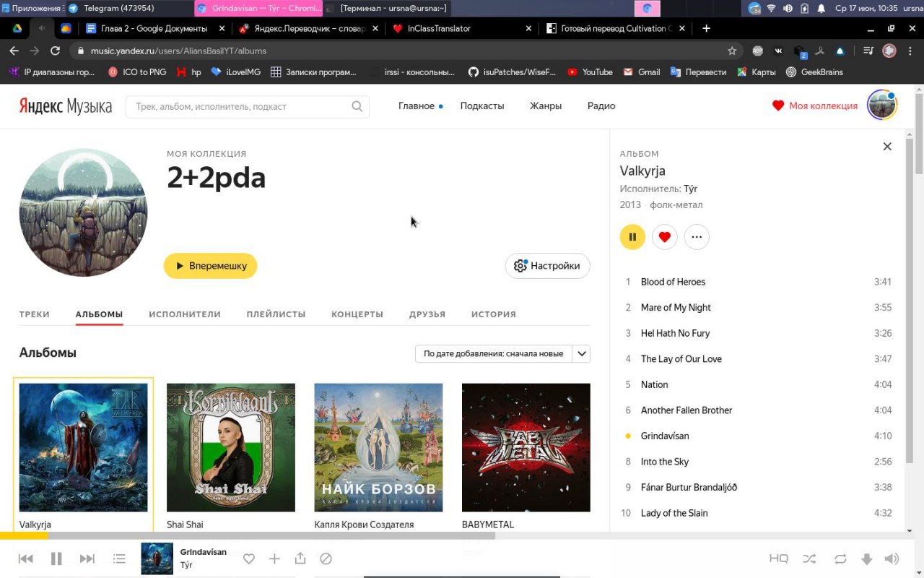Toggle like on Valkyrja album heart
This screenshot has height=578, width=924.
tap(665, 237)
